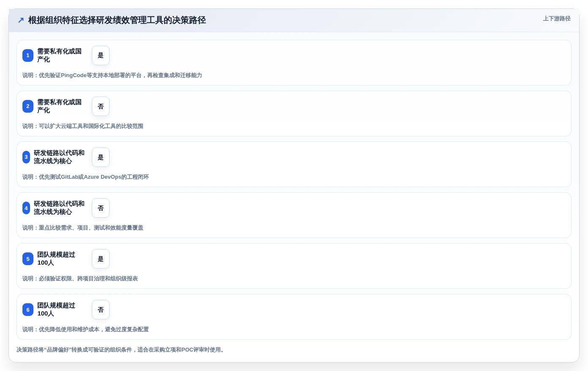Click the note 必须验证权限、跨项目治理
Viewport: 588px width, 371px height.
80,279
